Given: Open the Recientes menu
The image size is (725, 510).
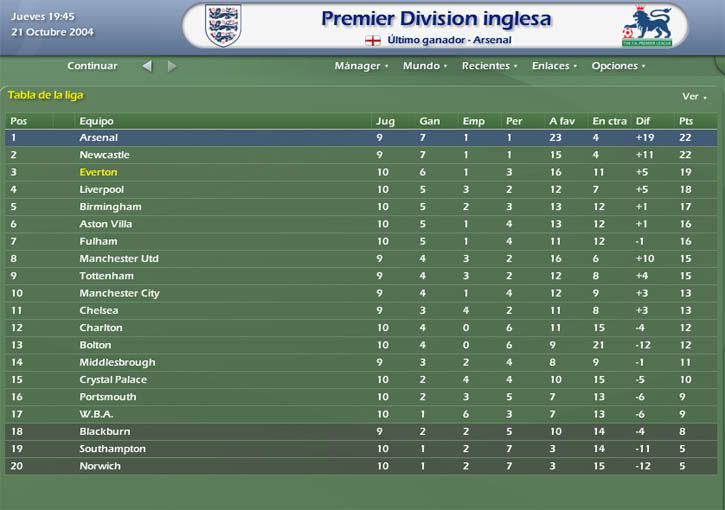Looking at the screenshot, I should 489,66.
